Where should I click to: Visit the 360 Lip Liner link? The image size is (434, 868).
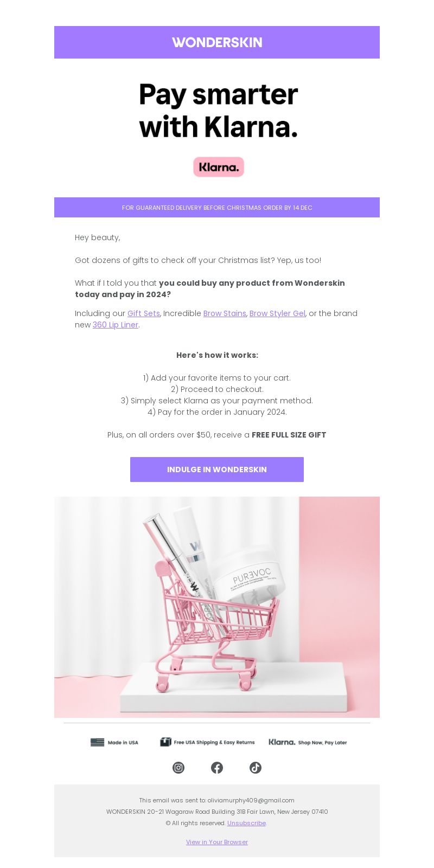coord(116,325)
